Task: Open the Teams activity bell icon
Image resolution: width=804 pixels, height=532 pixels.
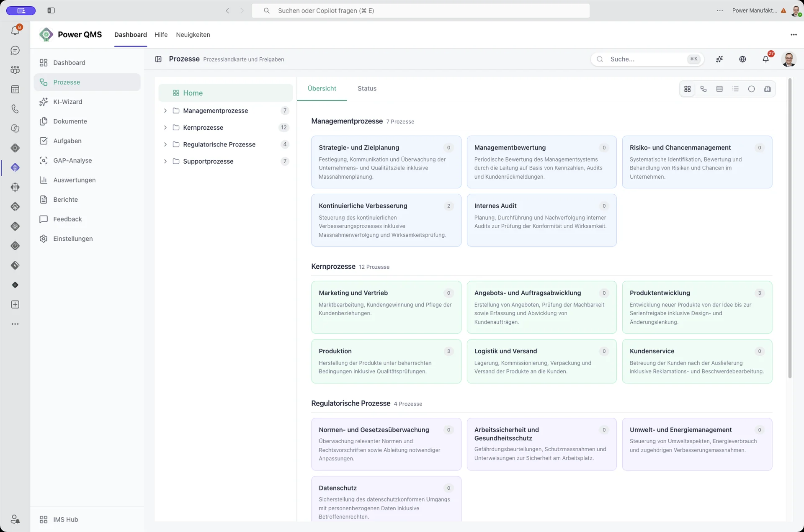Action: coord(15,31)
